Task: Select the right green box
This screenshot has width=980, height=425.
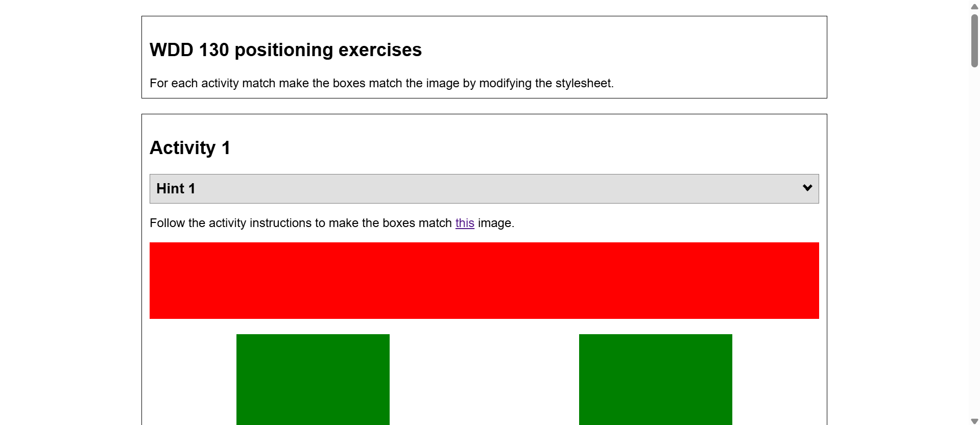Action: pos(655,379)
